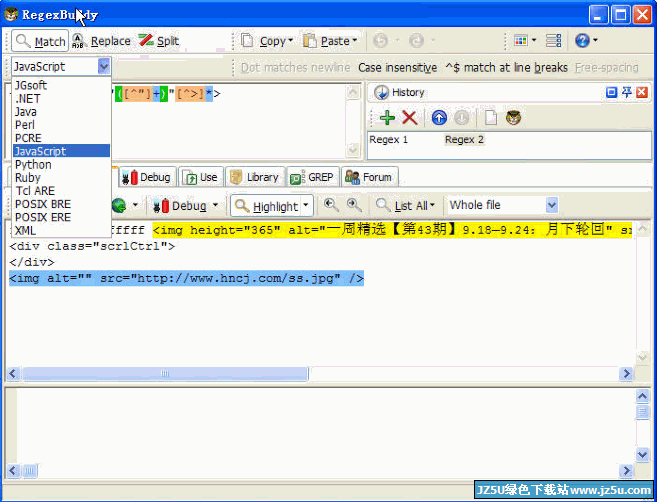
Task: Choose the highlighted JavaScript flavor entry
Action: [61, 151]
